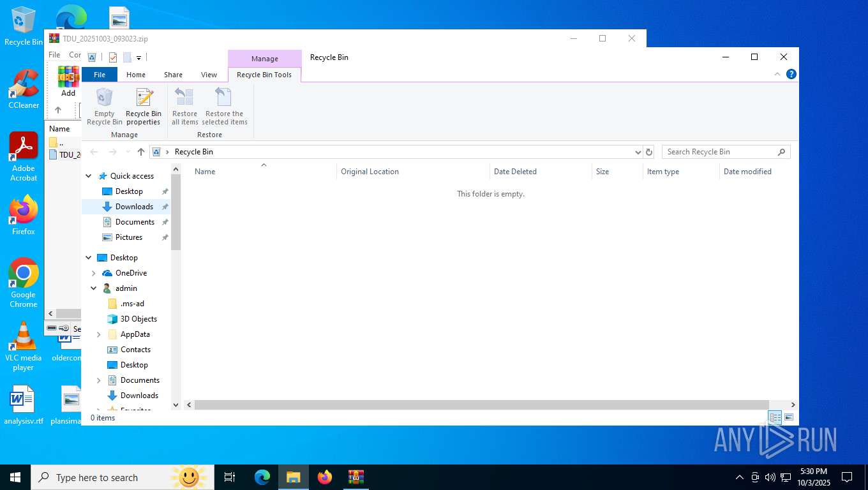This screenshot has width=868, height=490.
Task: Collapse the Desktop root tree node
Action: 89,258
